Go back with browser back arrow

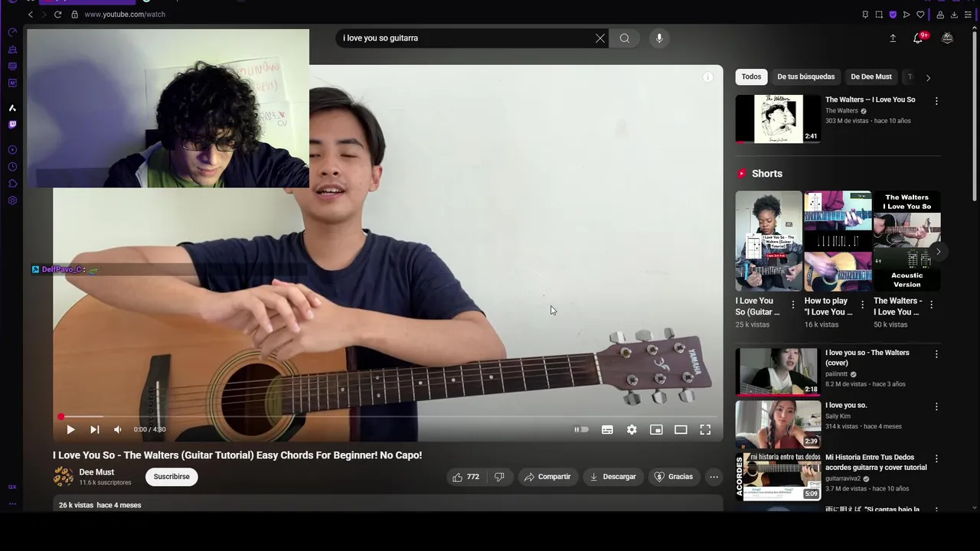(31, 15)
